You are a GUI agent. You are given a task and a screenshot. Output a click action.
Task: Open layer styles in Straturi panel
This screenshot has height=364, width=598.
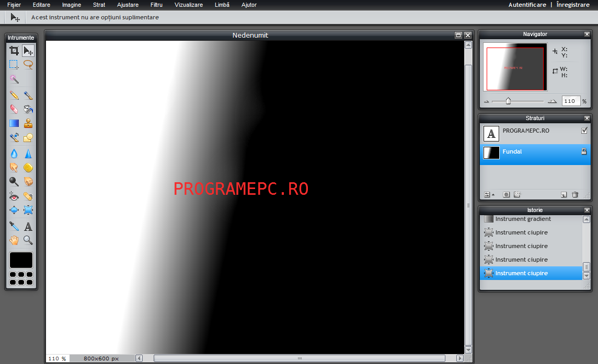(517, 194)
